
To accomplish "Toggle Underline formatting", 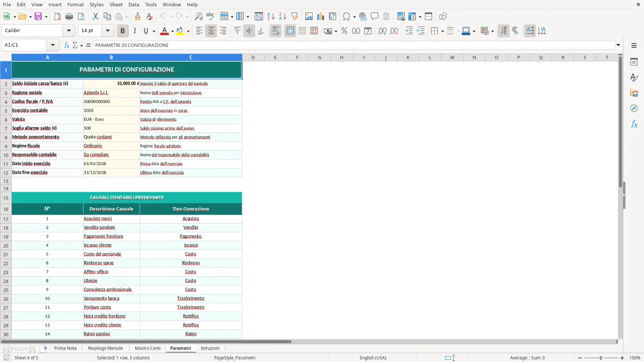I will pos(147,31).
